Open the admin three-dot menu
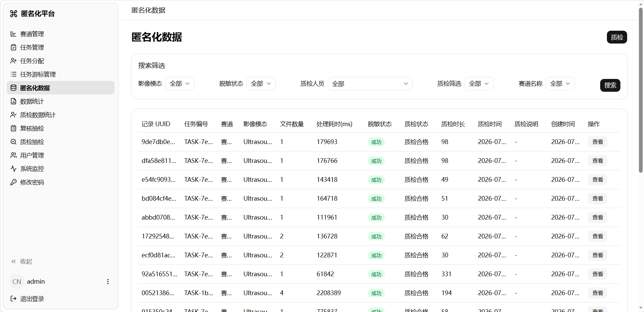The image size is (644, 312). pyautogui.click(x=108, y=282)
